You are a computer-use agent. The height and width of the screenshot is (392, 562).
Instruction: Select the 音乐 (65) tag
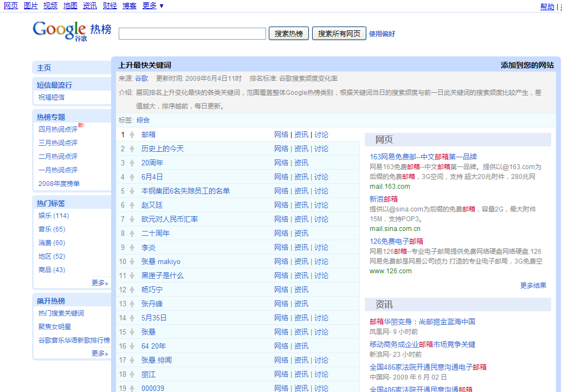[52, 229]
